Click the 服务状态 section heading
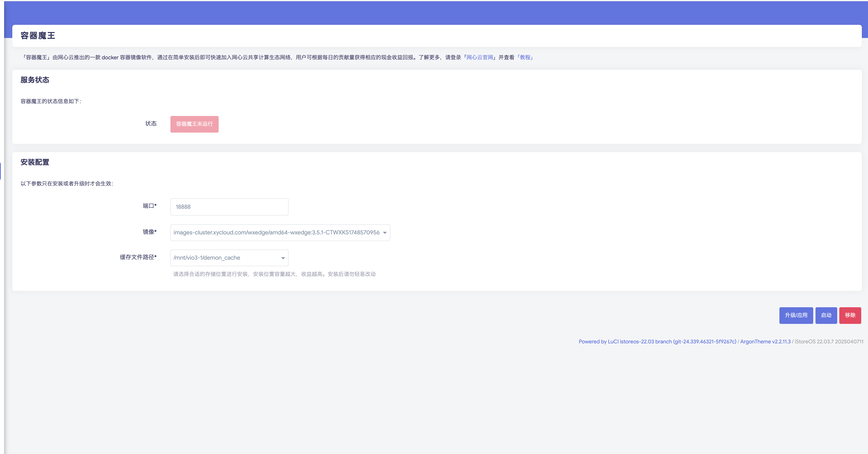Image resolution: width=868 pixels, height=454 pixels. click(x=35, y=80)
